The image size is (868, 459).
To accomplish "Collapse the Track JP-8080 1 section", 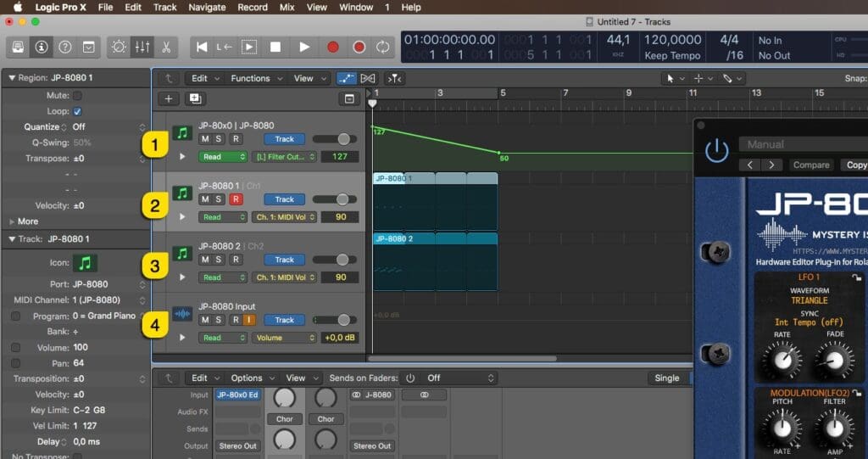I will pos(12,239).
